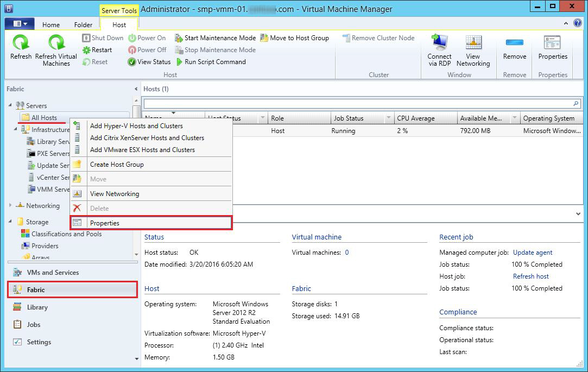Open Job Status column filter dropdown

tap(388, 118)
